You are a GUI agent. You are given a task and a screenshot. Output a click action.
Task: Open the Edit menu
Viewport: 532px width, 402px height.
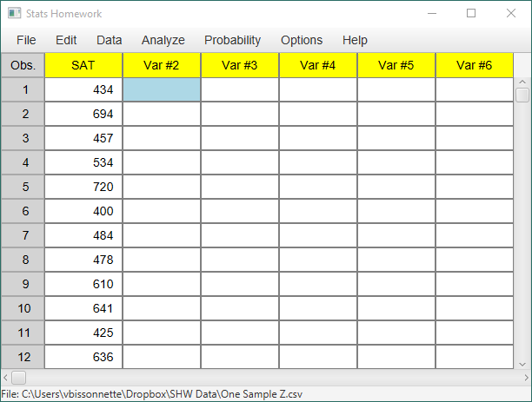click(66, 40)
